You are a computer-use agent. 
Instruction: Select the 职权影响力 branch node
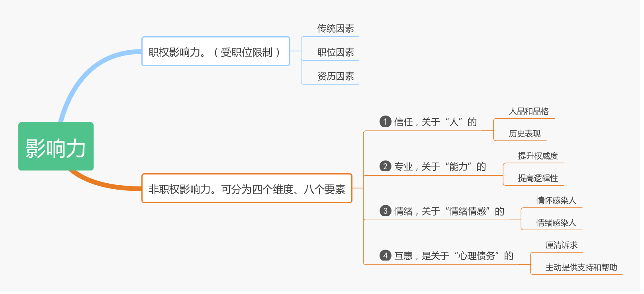tap(216, 51)
